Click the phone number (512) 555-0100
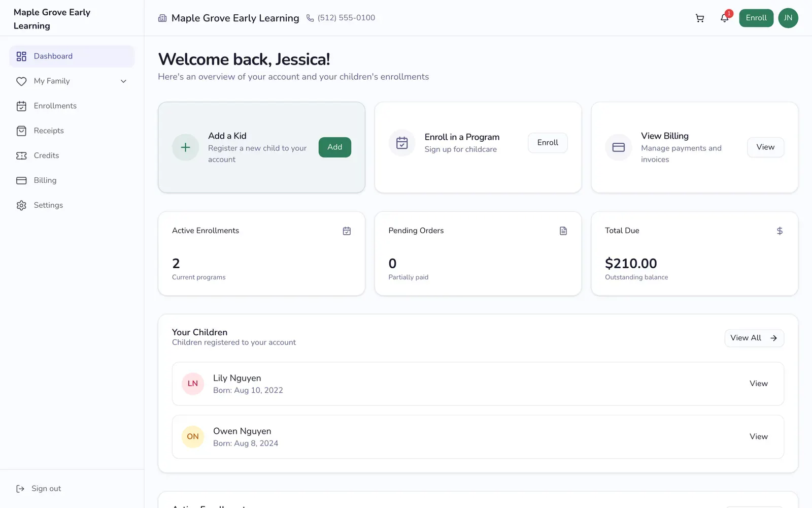The width and height of the screenshot is (812, 508). tap(346, 18)
